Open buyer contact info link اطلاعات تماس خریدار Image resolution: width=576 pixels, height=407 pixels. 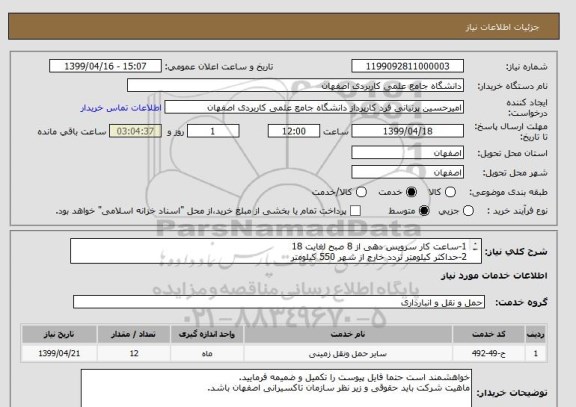coord(121,108)
